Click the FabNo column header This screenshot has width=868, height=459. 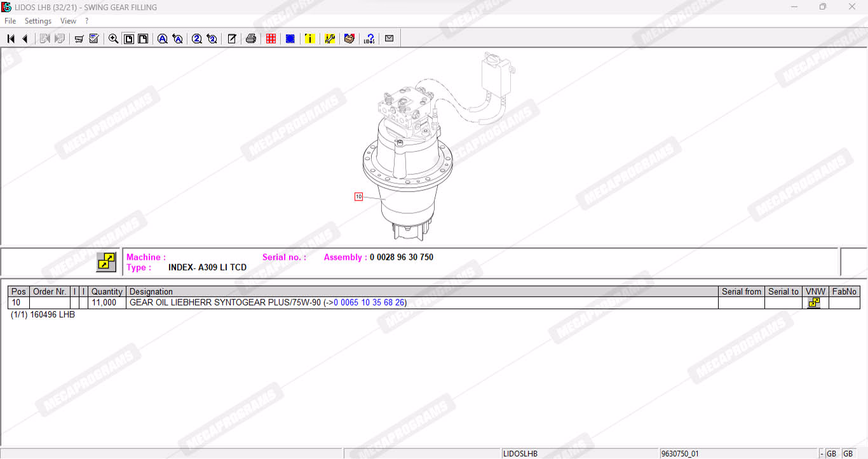click(x=844, y=292)
